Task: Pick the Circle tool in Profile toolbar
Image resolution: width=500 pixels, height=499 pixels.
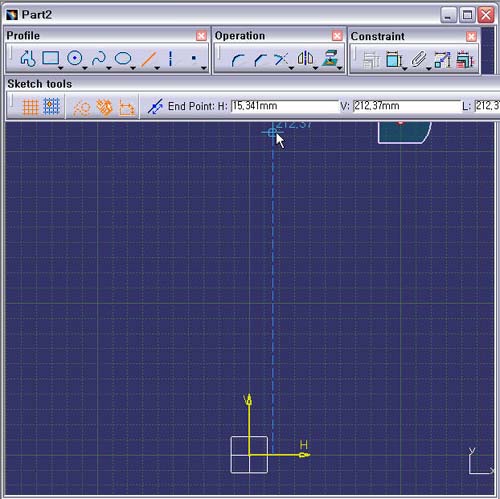Action: (x=75, y=58)
